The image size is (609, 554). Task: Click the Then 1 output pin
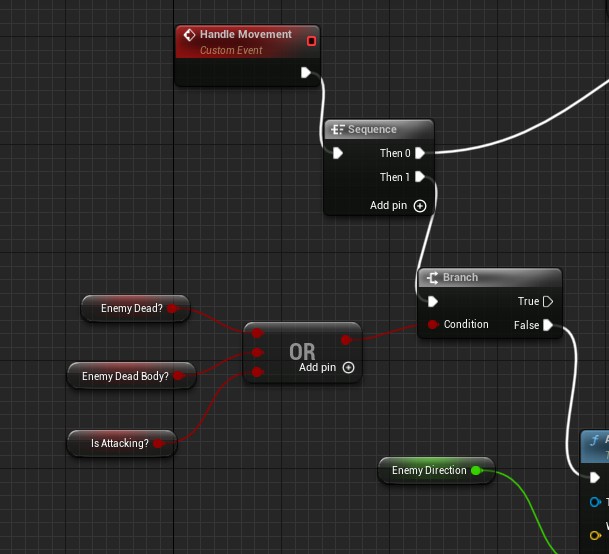coord(419,177)
